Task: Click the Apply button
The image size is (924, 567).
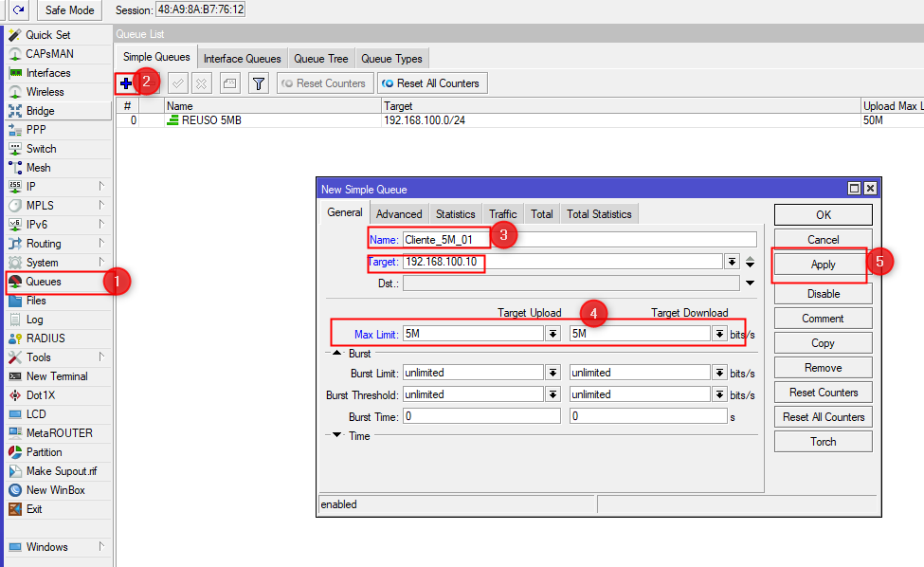Action: pos(823,265)
